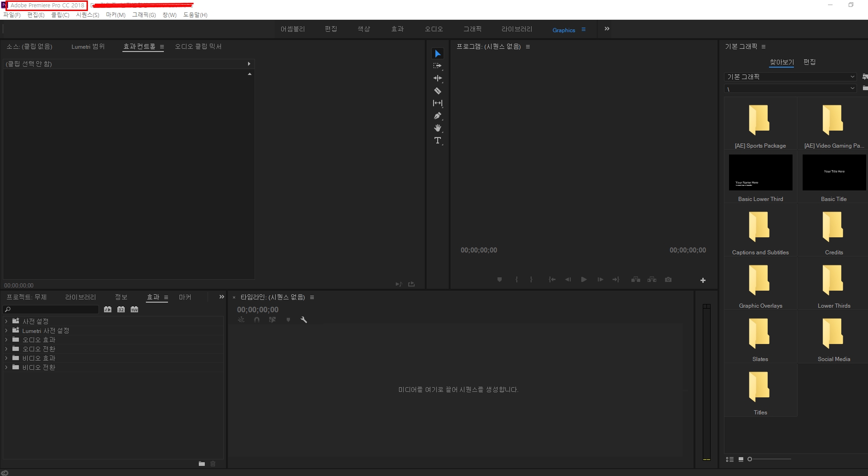Add marker in the timeline
This screenshot has width=868, height=476.
[288, 320]
